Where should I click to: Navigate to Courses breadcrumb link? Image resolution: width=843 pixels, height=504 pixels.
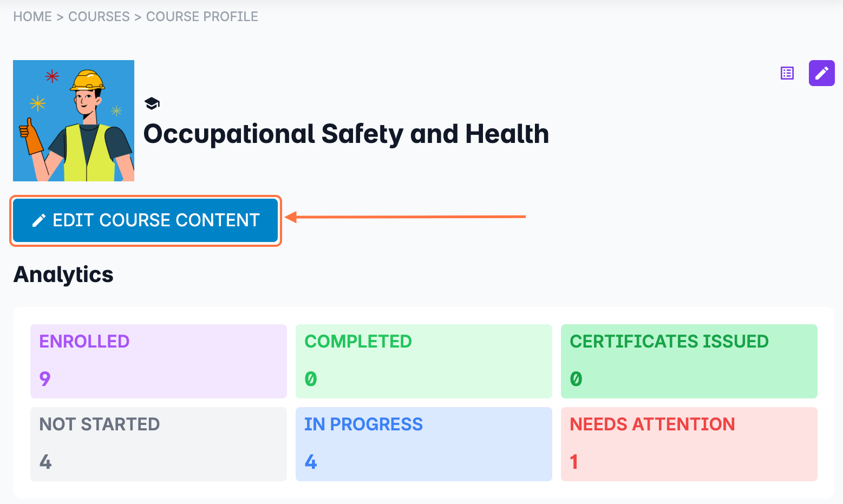tap(99, 17)
